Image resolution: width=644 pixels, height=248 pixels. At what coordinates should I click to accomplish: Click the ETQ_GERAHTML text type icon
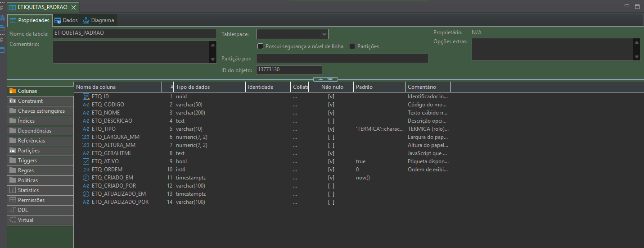click(x=86, y=153)
